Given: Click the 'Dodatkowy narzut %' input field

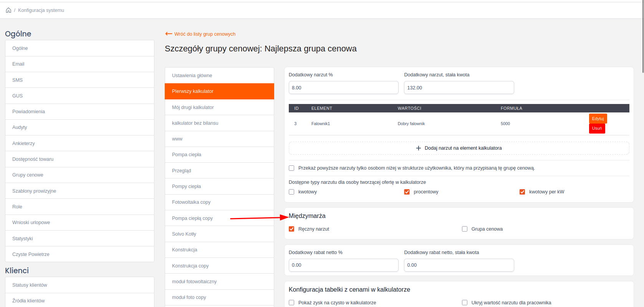Looking at the screenshot, I should click(x=343, y=87).
